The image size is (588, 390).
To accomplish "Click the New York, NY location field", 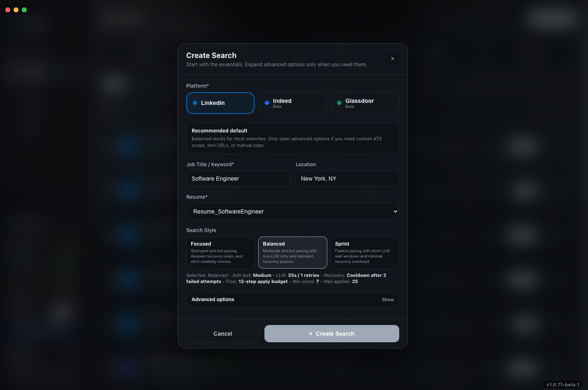I will pos(347,179).
